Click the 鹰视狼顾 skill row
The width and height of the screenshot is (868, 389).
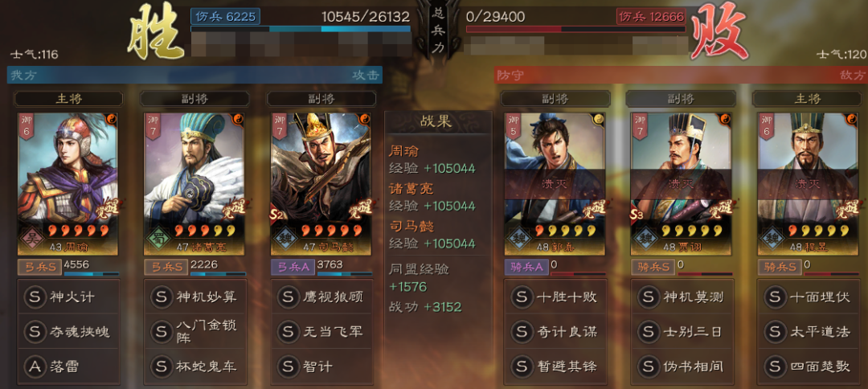(321, 297)
